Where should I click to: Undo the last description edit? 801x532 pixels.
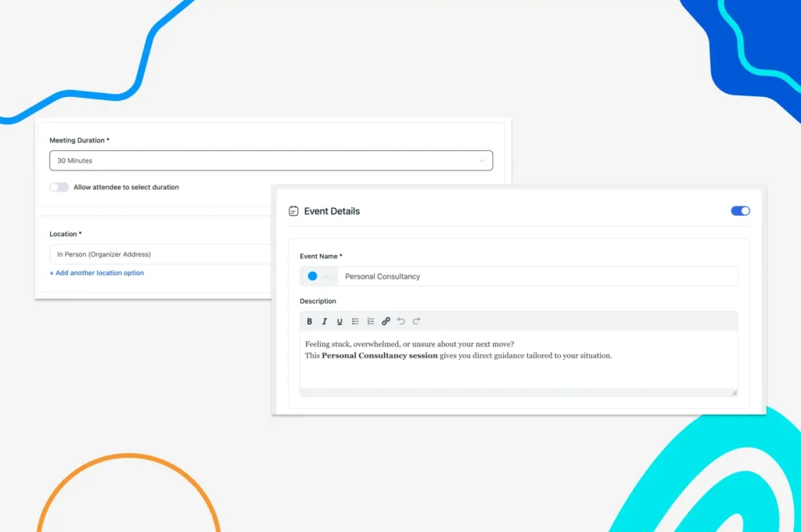tap(401, 322)
